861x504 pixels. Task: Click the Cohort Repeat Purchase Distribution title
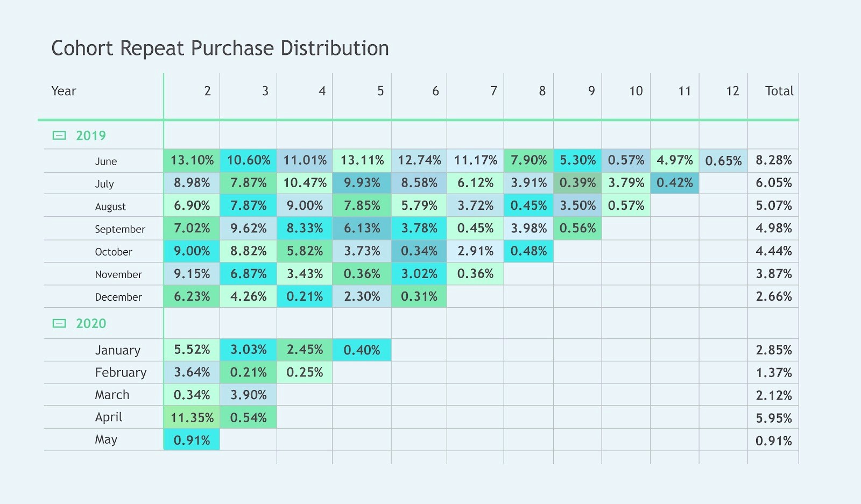tap(220, 48)
